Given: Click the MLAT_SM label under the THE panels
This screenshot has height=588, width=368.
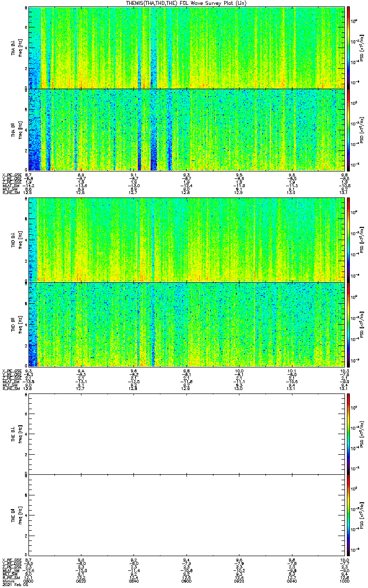Looking at the screenshot, I should coord(11,571).
